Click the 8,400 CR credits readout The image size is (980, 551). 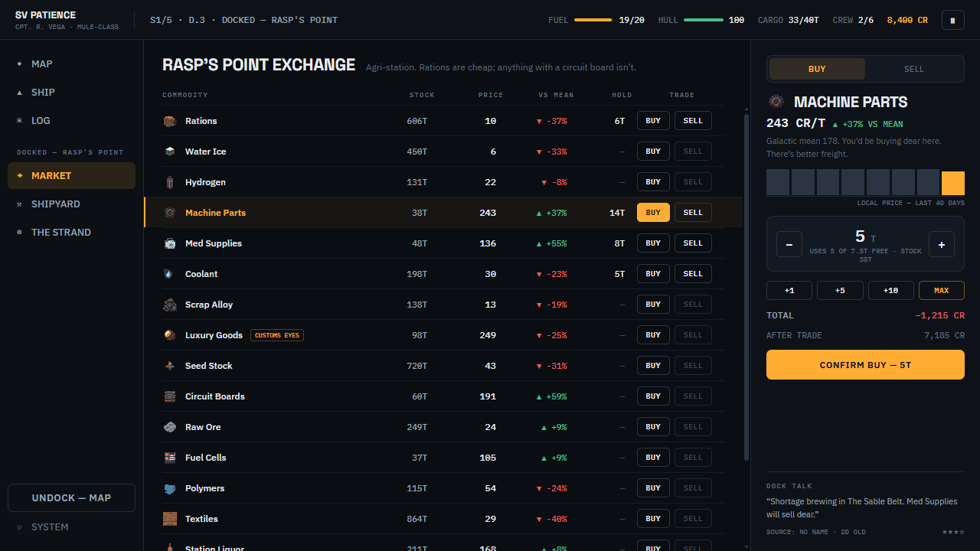(907, 20)
